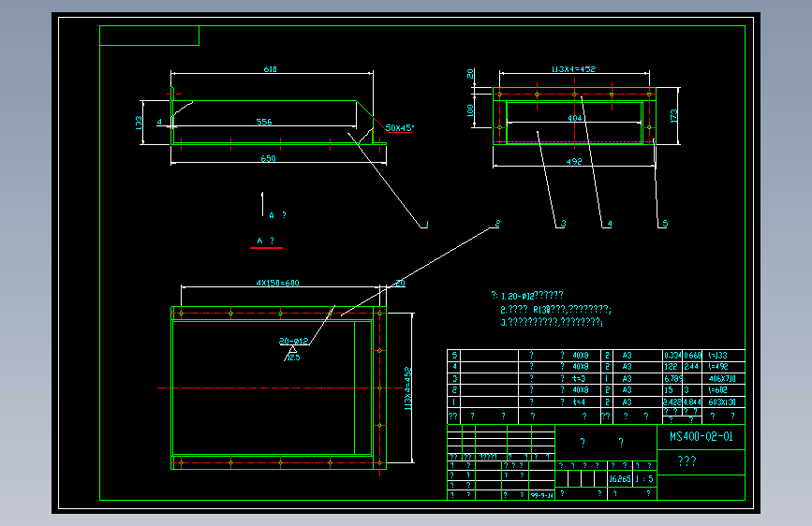The image size is (812, 526).
Task: Click the t=3 thickness cell
Action: pos(579,378)
